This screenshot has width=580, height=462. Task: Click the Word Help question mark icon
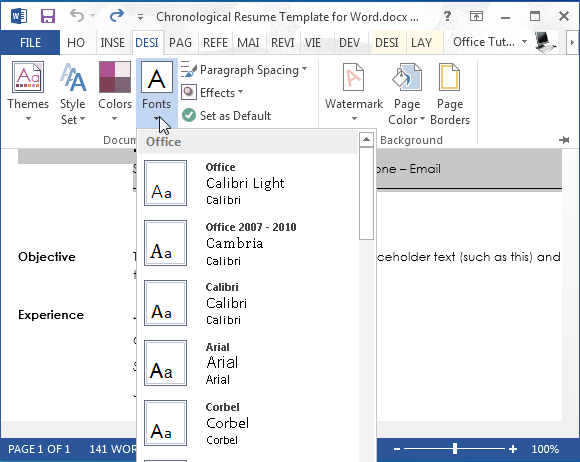(x=447, y=16)
